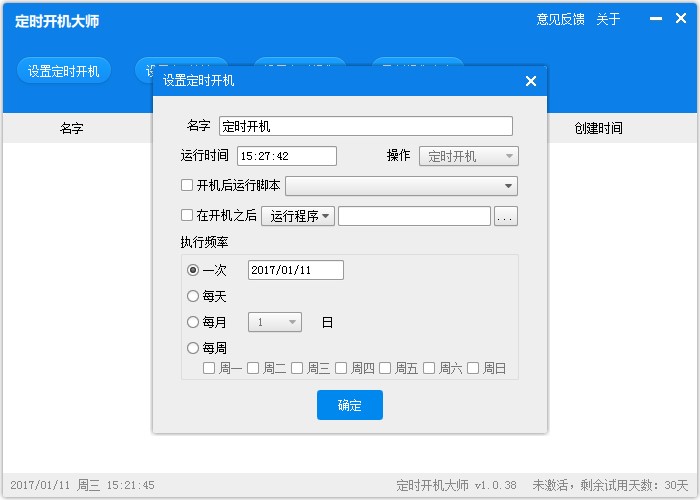Select the 每月 radio button
The height and width of the screenshot is (500, 700).
[x=193, y=322]
